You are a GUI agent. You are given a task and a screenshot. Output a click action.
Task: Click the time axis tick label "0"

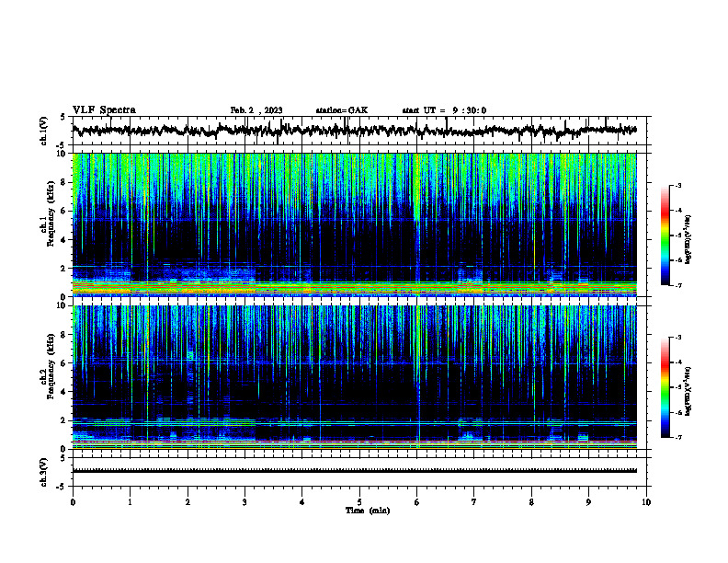(x=73, y=502)
